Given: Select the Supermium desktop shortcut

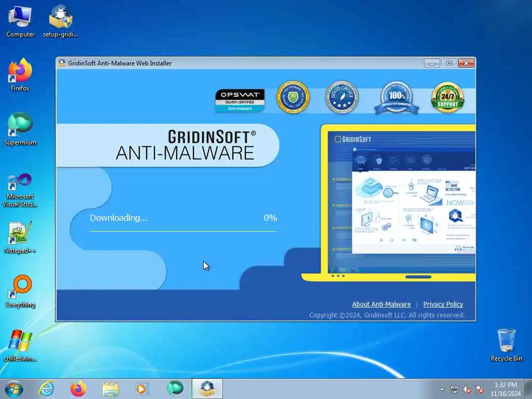Looking at the screenshot, I should (20, 129).
